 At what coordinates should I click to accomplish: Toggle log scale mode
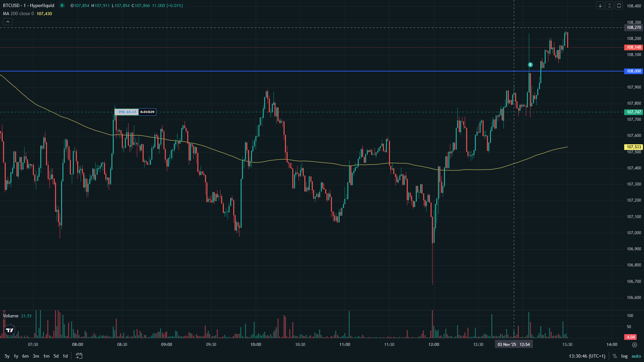pos(624,356)
